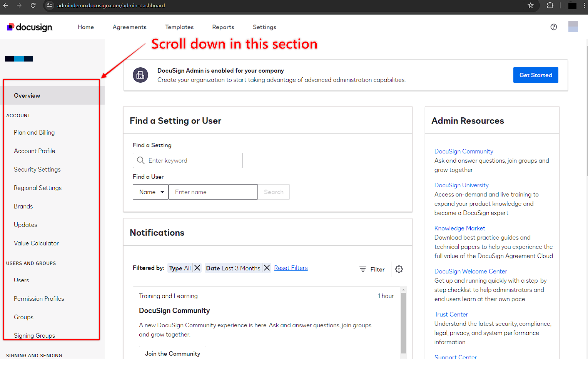Open Groups in the sidebar
The width and height of the screenshot is (588, 365).
[x=23, y=317]
